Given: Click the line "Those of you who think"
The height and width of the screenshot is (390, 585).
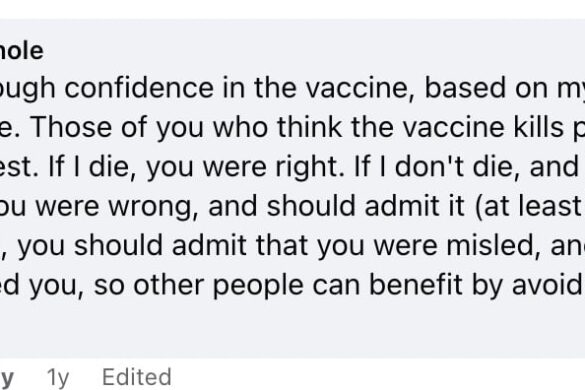Looking at the screenshot, I should point(292,128).
